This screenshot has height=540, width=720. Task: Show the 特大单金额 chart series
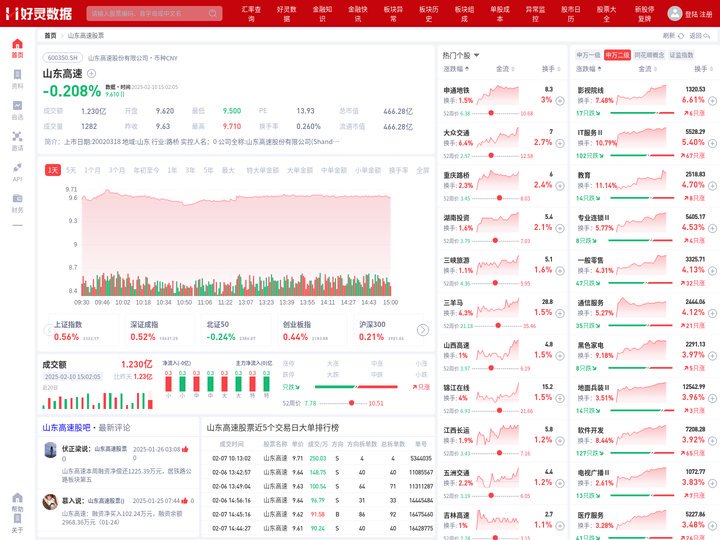click(262, 170)
